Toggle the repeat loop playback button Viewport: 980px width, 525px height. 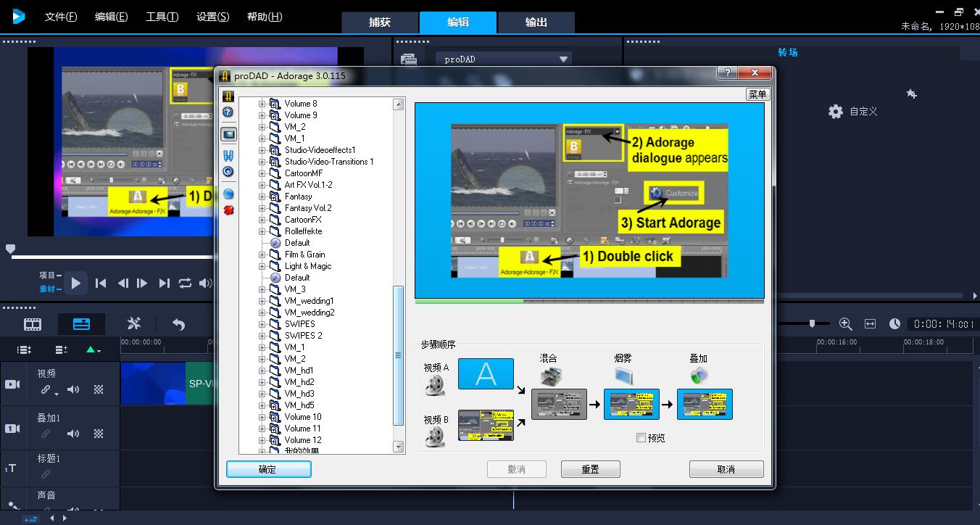click(186, 284)
